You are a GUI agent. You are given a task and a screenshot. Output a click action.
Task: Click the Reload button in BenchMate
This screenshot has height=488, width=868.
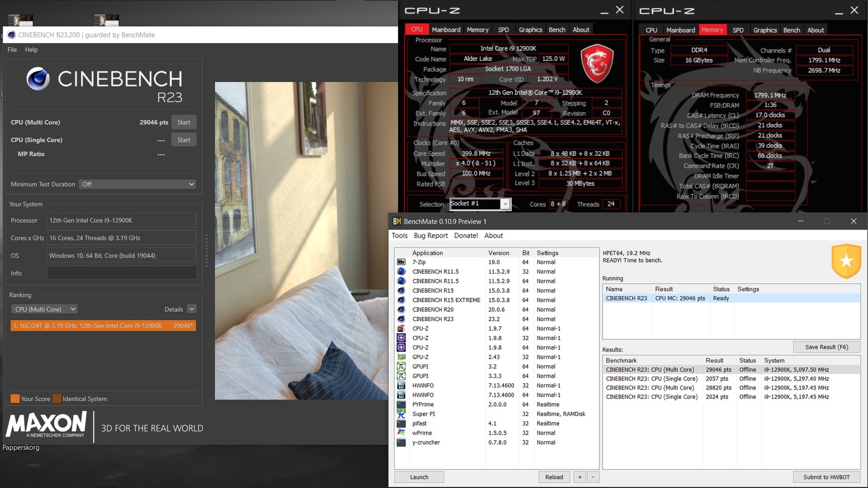[x=554, y=477]
